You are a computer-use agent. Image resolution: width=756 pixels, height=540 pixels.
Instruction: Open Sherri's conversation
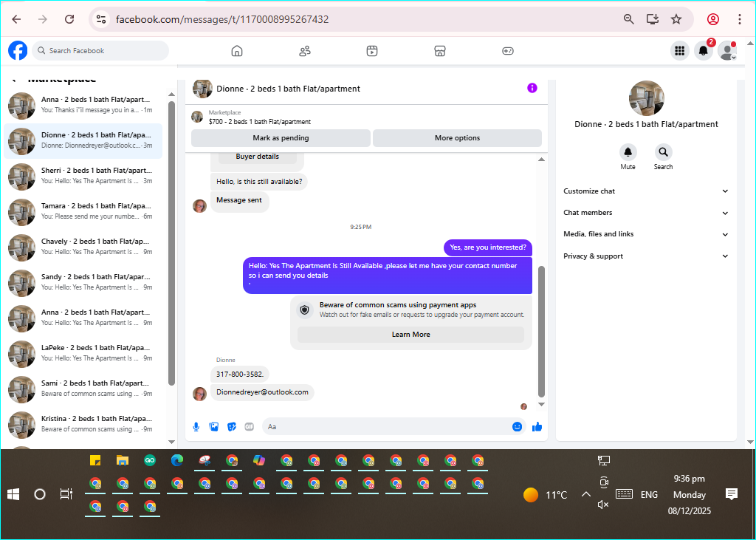pos(83,176)
